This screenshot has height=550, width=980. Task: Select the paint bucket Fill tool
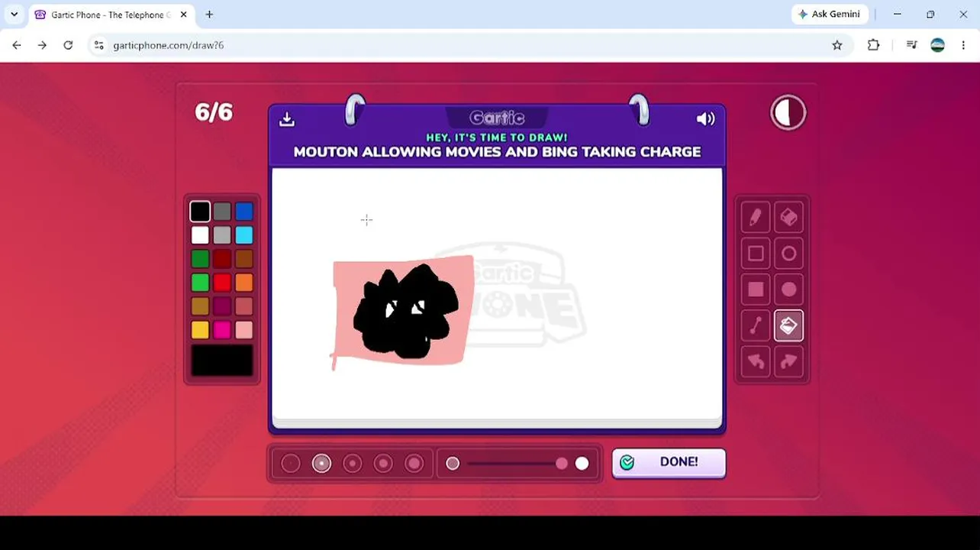point(788,325)
